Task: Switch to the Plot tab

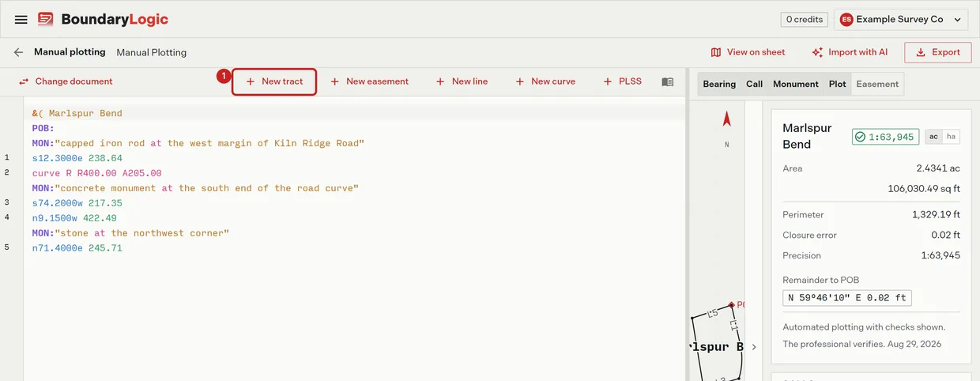Action: coord(838,84)
